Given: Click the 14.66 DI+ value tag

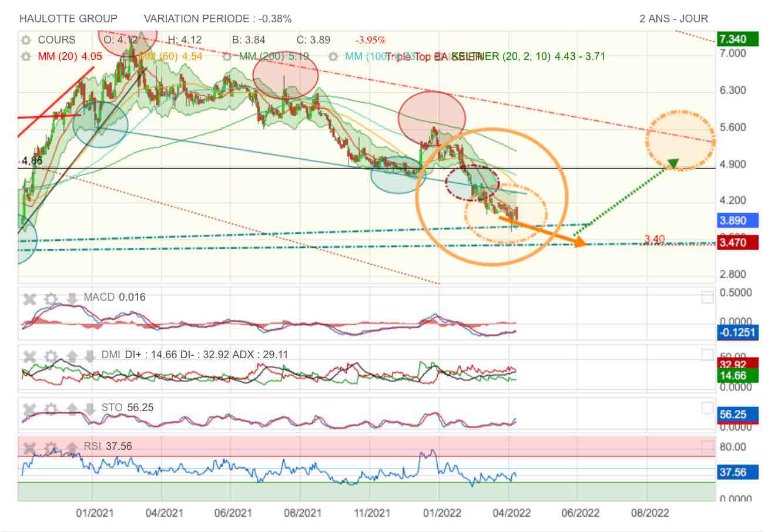Looking at the screenshot, I should coord(737,376).
